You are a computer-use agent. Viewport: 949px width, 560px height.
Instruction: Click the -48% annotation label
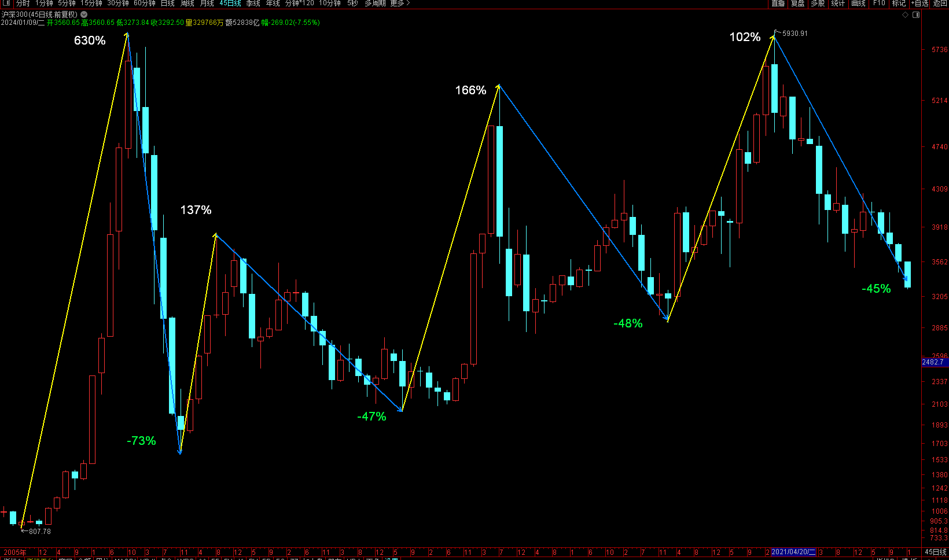(x=628, y=323)
